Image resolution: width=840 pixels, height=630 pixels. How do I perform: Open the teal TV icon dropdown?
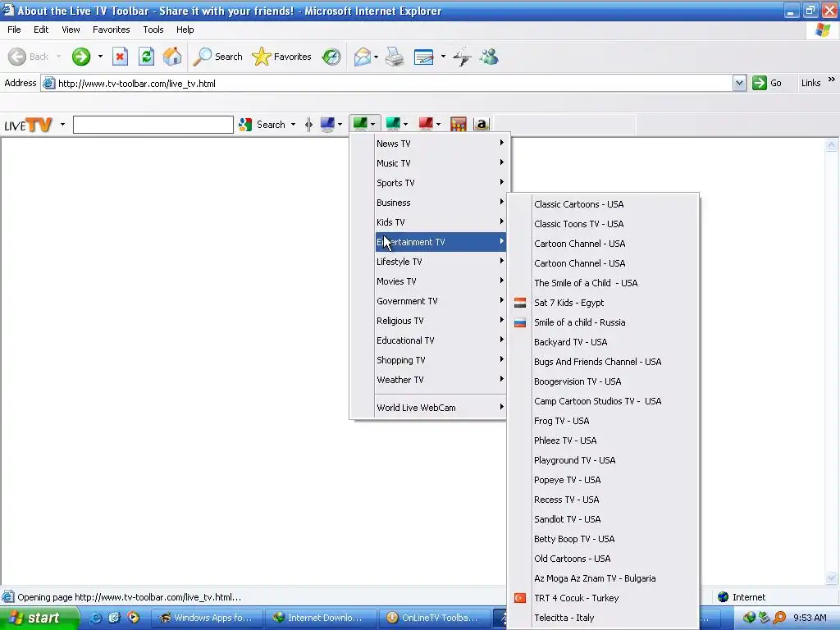(405, 125)
